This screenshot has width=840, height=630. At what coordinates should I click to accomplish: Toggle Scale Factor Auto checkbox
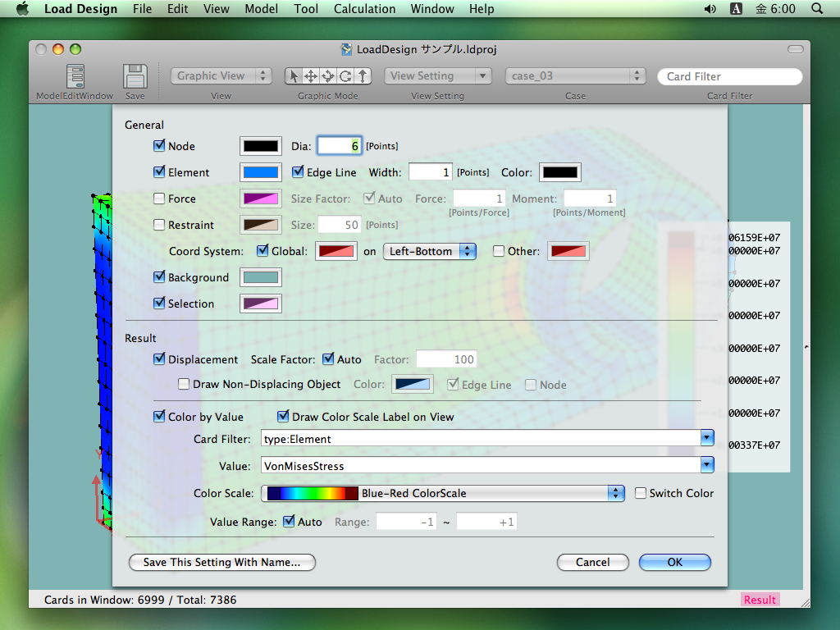click(328, 359)
